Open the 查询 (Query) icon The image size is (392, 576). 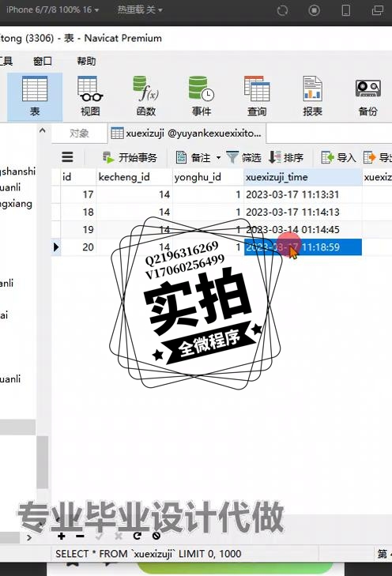pos(257,96)
